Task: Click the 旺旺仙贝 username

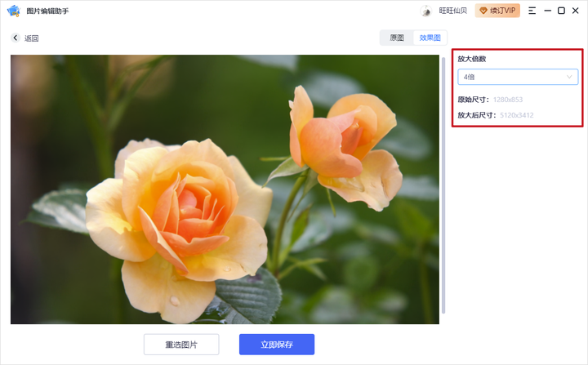Action: [x=453, y=11]
